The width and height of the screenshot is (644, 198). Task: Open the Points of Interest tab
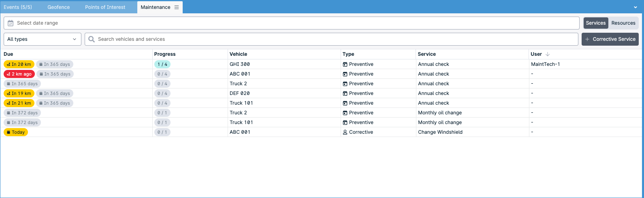point(105,7)
